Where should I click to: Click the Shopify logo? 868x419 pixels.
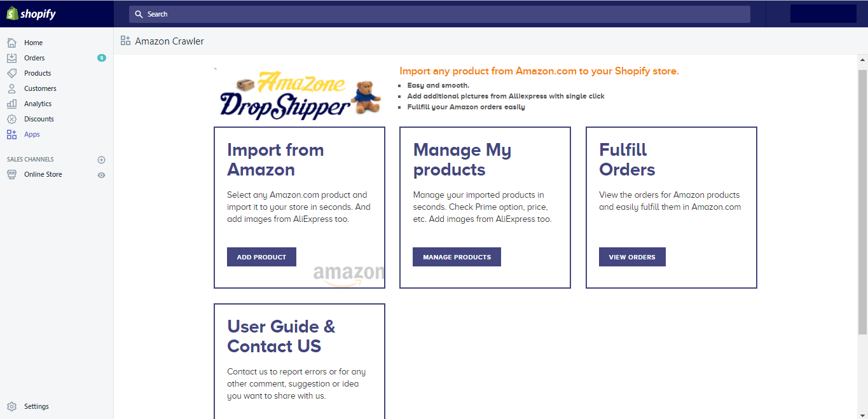pos(31,13)
